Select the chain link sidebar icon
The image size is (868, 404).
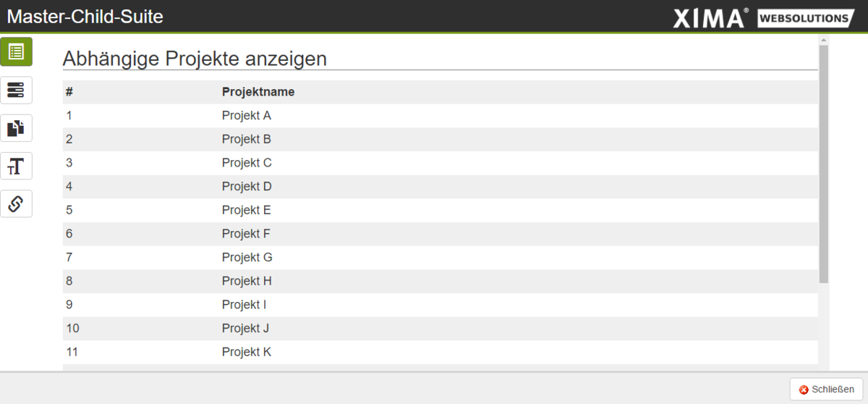[16, 204]
